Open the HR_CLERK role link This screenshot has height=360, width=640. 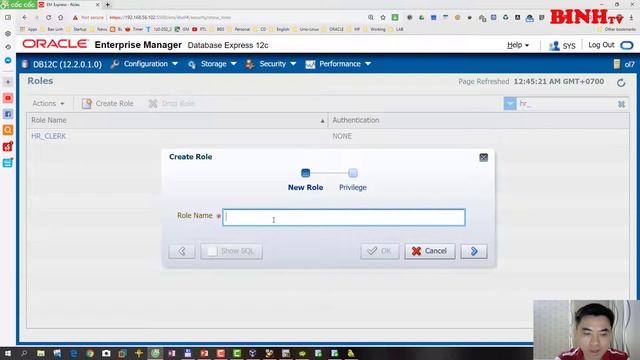click(x=49, y=136)
